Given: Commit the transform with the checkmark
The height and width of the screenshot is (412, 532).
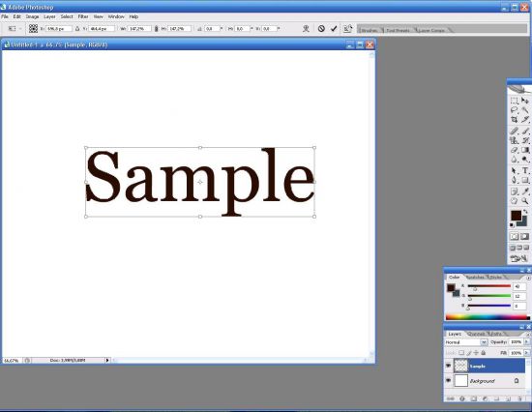Looking at the screenshot, I should 334,29.
